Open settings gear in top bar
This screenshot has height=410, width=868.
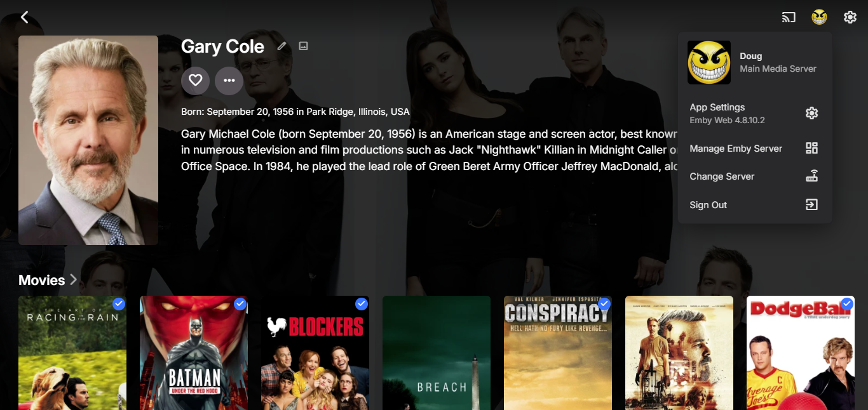click(850, 17)
